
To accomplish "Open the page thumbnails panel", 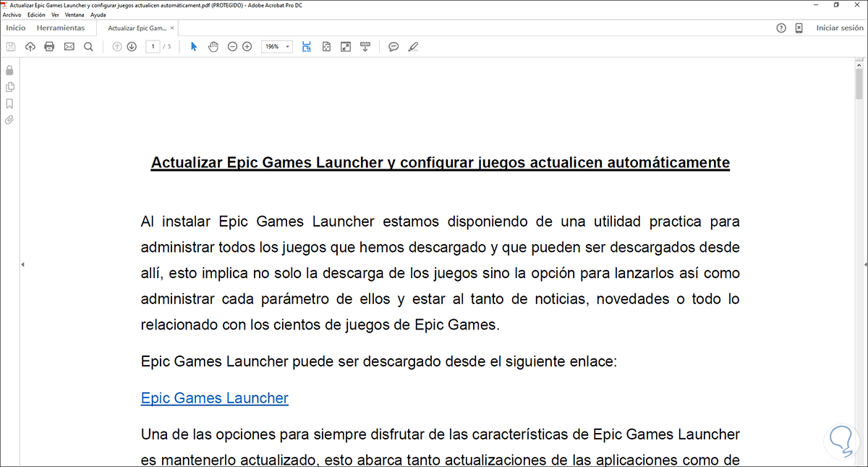I will pyautogui.click(x=10, y=87).
